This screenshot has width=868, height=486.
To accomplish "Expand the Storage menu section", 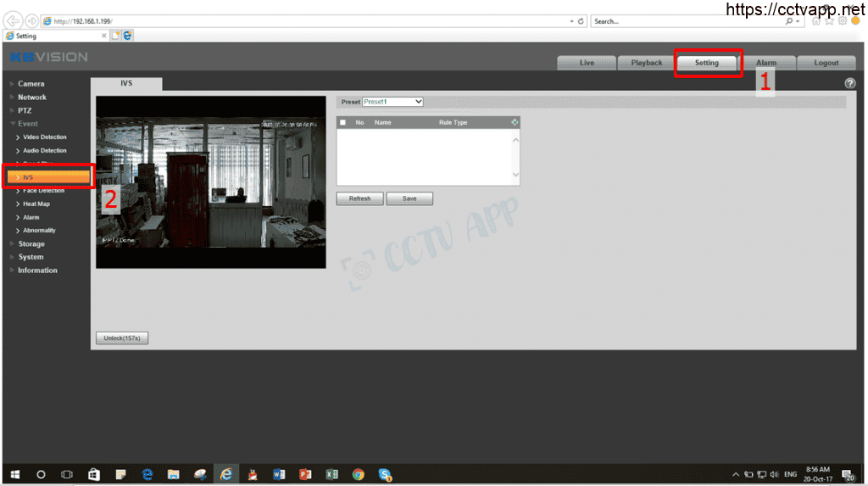I will pyautogui.click(x=31, y=243).
